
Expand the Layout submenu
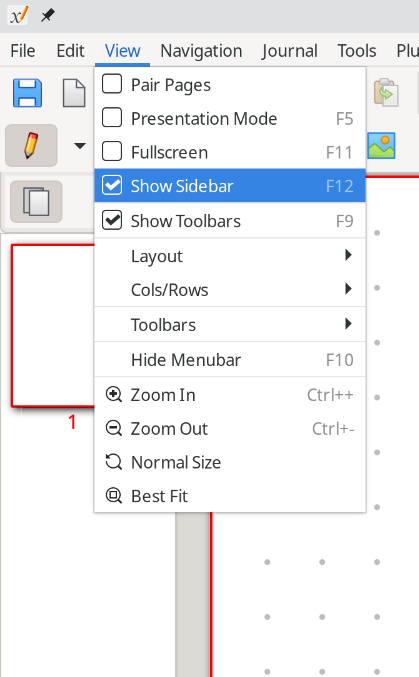tap(230, 256)
